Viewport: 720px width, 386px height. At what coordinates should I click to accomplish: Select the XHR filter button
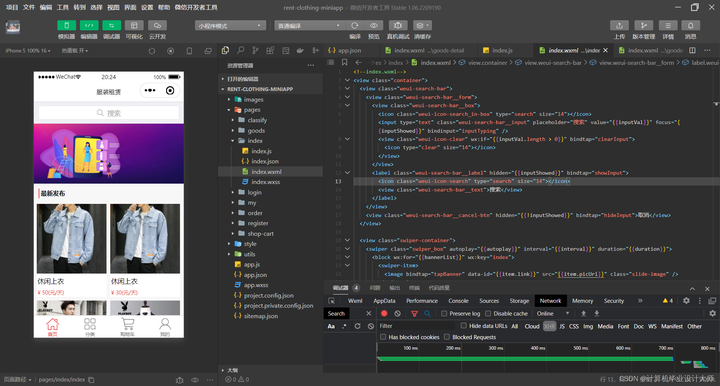click(549, 326)
